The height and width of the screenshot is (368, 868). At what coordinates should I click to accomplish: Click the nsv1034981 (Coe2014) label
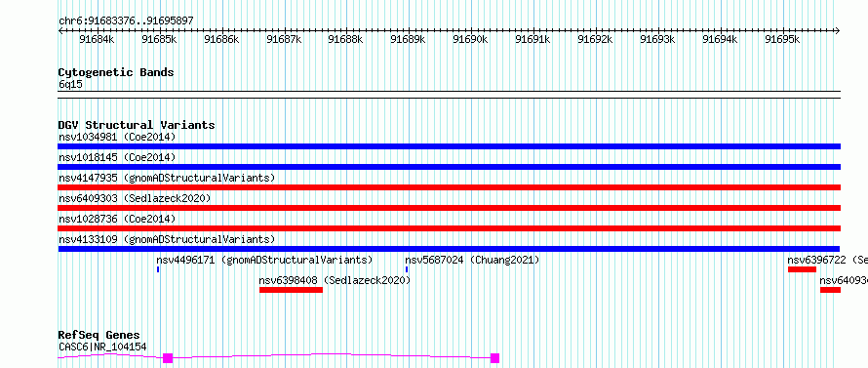pos(117,137)
